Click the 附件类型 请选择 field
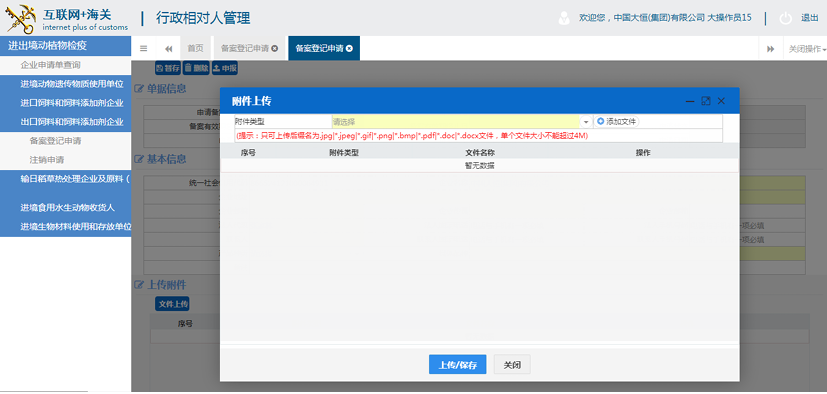This screenshot has height=394, width=827. pos(456,122)
